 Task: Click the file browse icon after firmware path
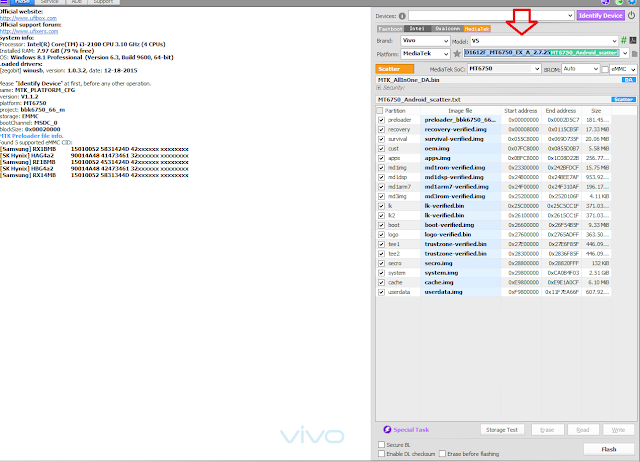click(635, 53)
